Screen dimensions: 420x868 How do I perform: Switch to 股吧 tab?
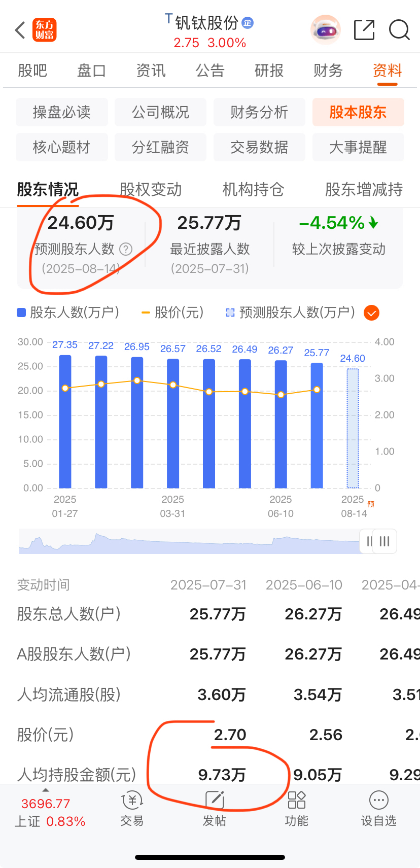tap(32, 71)
